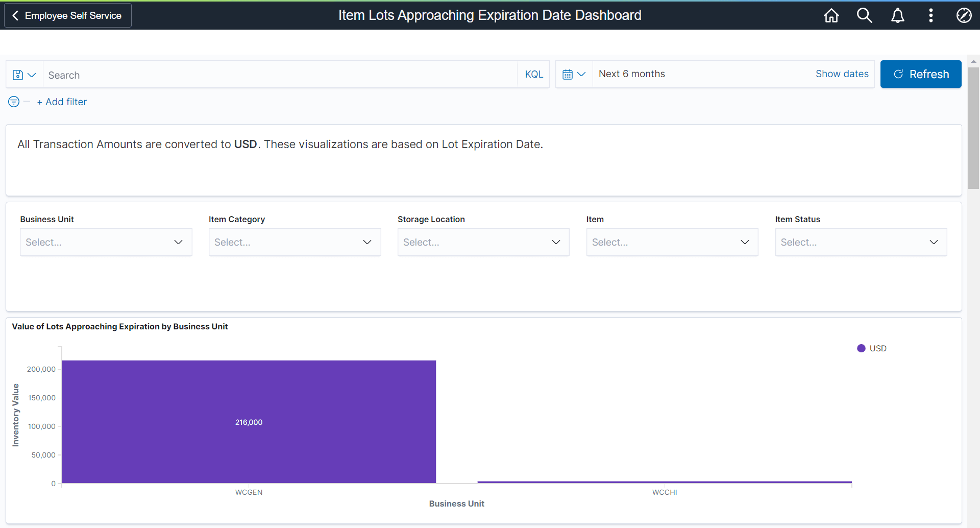Open the NavBar compass icon
This screenshot has width=980, height=528.
tap(964, 15)
